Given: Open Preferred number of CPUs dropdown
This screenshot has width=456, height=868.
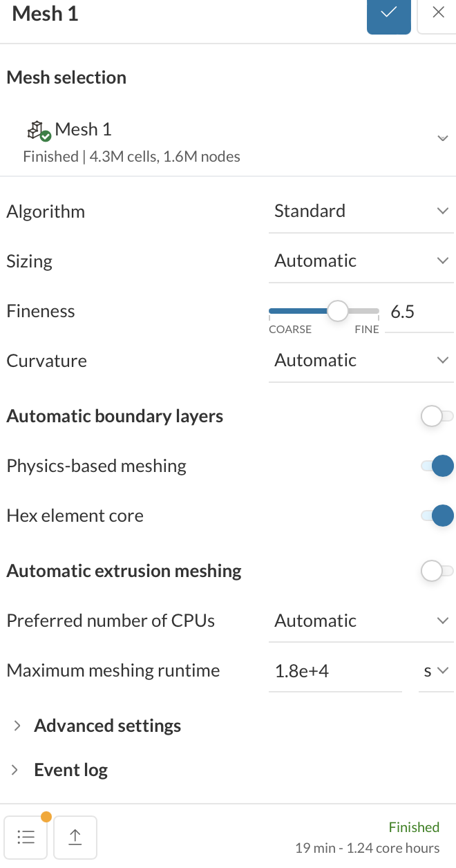Looking at the screenshot, I should click(361, 621).
